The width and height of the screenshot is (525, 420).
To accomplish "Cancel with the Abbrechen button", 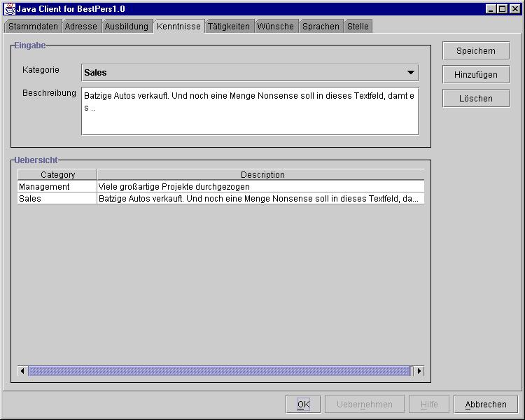I will pyautogui.click(x=486, y=405).
